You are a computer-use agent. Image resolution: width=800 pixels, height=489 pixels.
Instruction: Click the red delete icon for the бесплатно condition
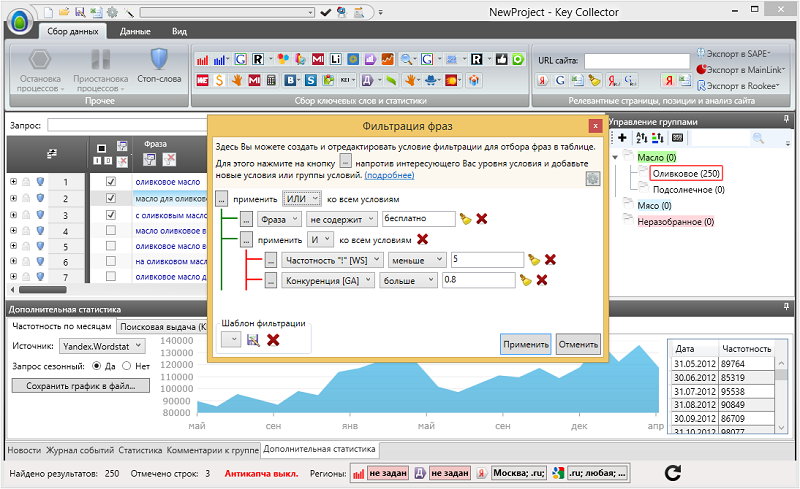pyautogui.click(x=482, y=218)
